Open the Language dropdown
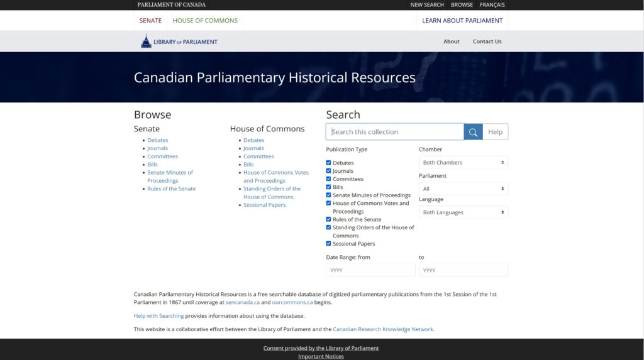The width and height of the screenshot is (644, 360). click(x=463, y=212)
